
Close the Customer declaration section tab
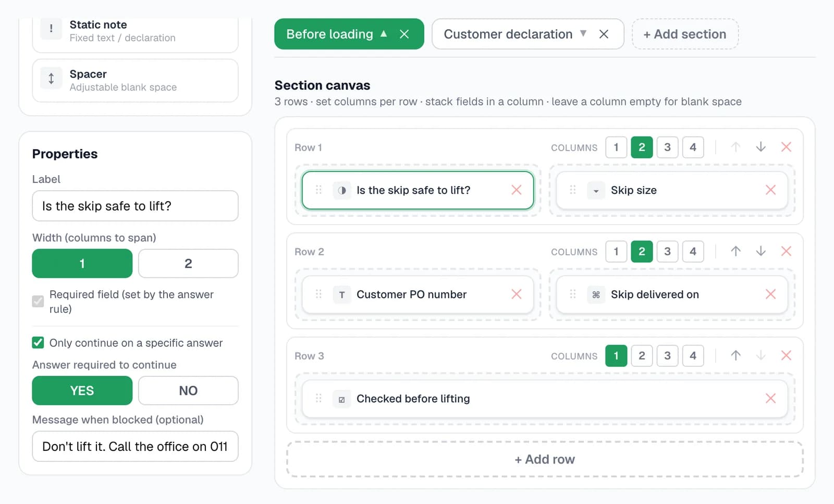[604, 34]
